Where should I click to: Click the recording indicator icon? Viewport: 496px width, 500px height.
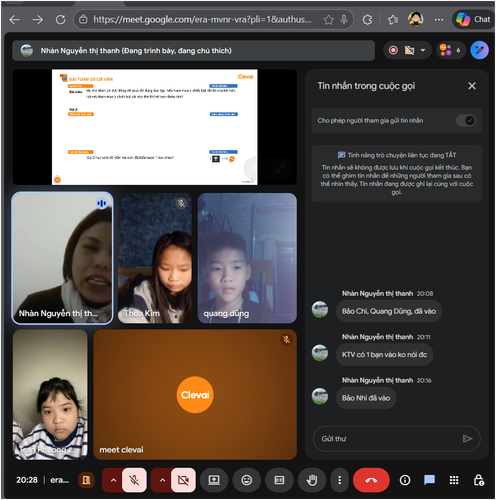[x=393, y=50]
